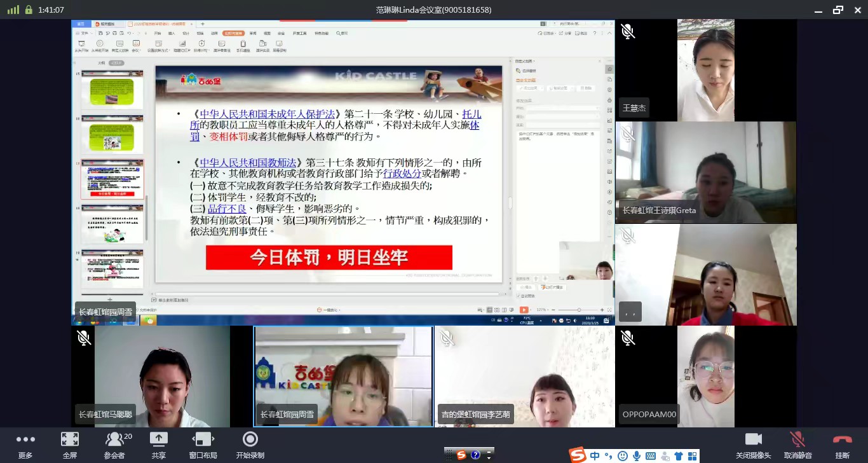Click link 品行不良 in slide
The height and width of the screenshot is (463, 868).
pyautogui.click(x=227, y=208)
